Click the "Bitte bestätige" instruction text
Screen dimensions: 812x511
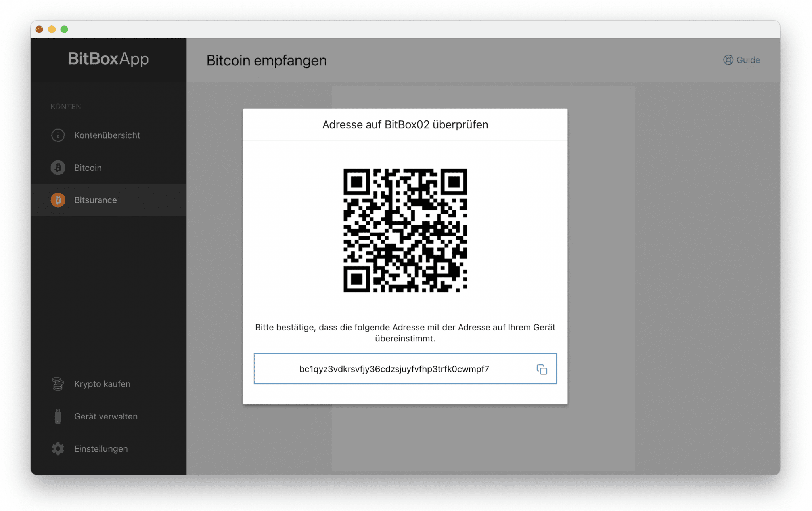tap(405, 333)
